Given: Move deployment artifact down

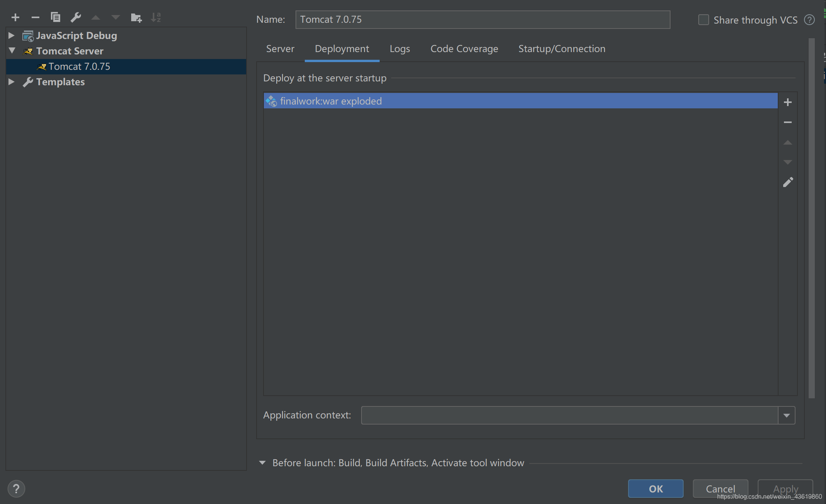Looking at the screenshot, I should [x=788, y=162].
